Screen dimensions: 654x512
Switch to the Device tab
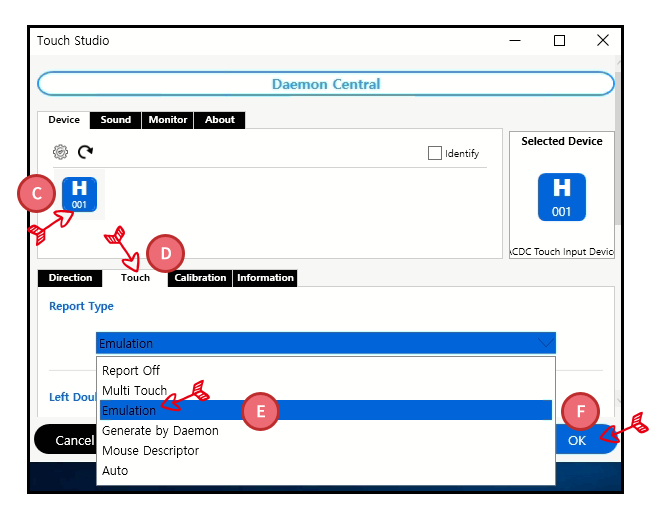click(64, 120)
